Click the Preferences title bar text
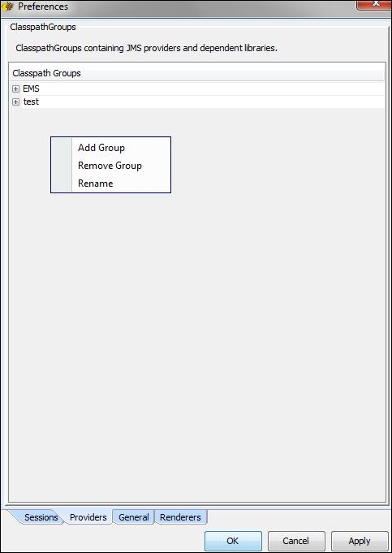 click(43, 6)
